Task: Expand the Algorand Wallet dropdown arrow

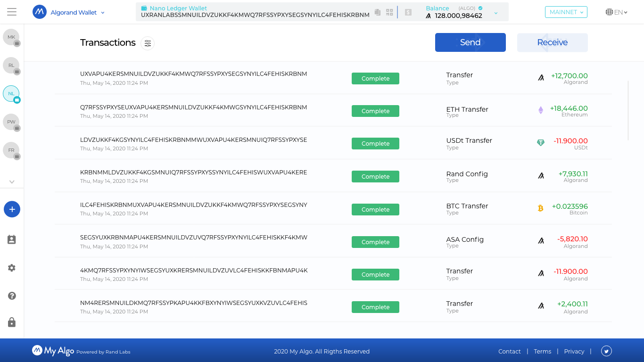Action: [103, 13]
